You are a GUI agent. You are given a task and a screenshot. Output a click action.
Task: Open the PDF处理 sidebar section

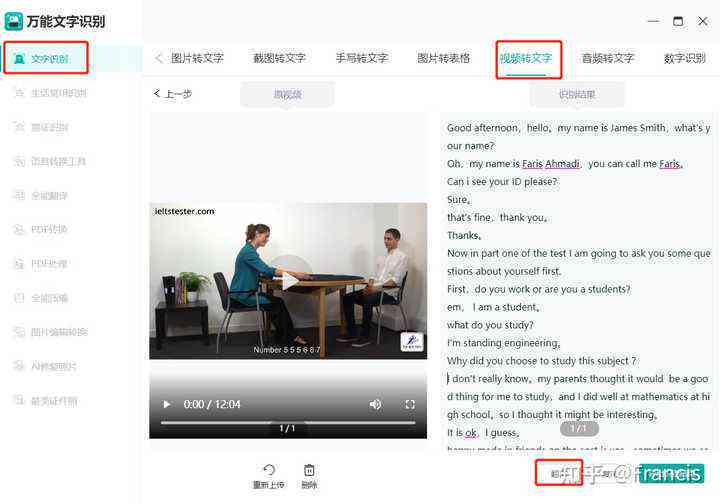click(x=41, y=264)
